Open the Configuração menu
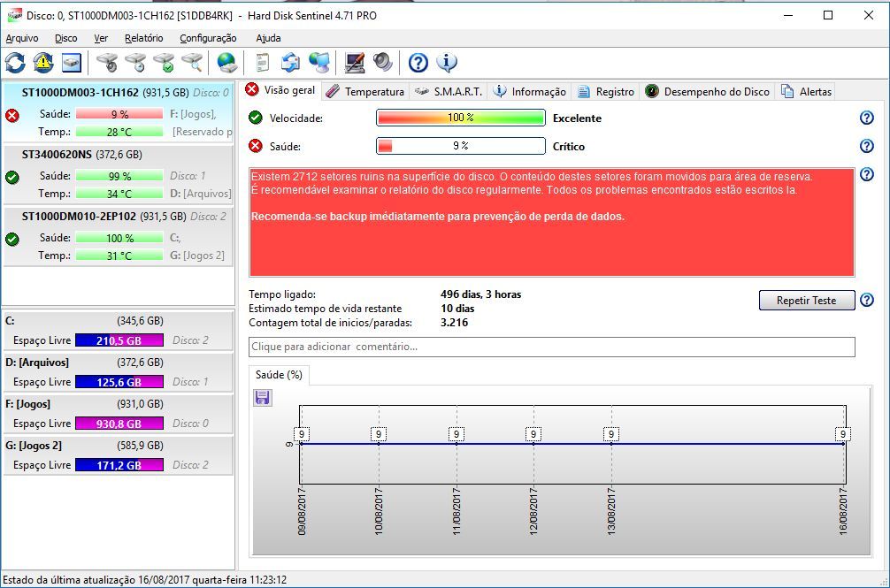 (x=208, y=38)
